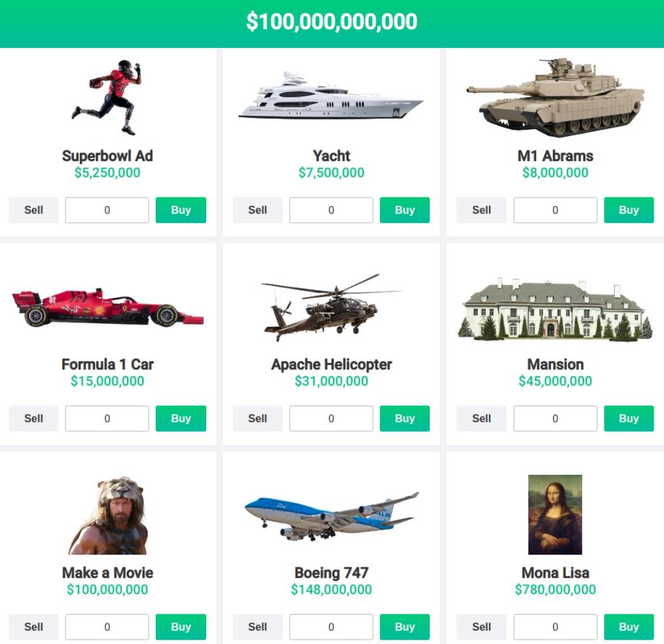Sell a Formula 1 Car

(33, 418)
